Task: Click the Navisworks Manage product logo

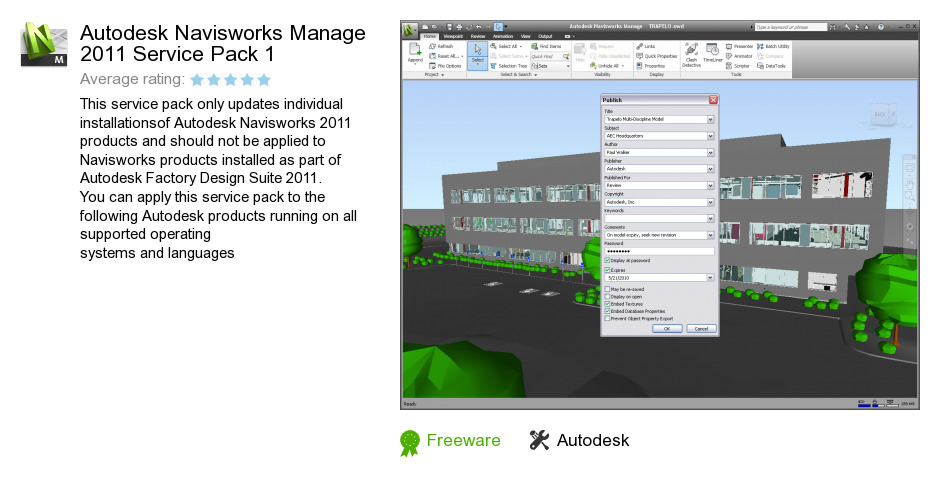Action: pos(44,44)
